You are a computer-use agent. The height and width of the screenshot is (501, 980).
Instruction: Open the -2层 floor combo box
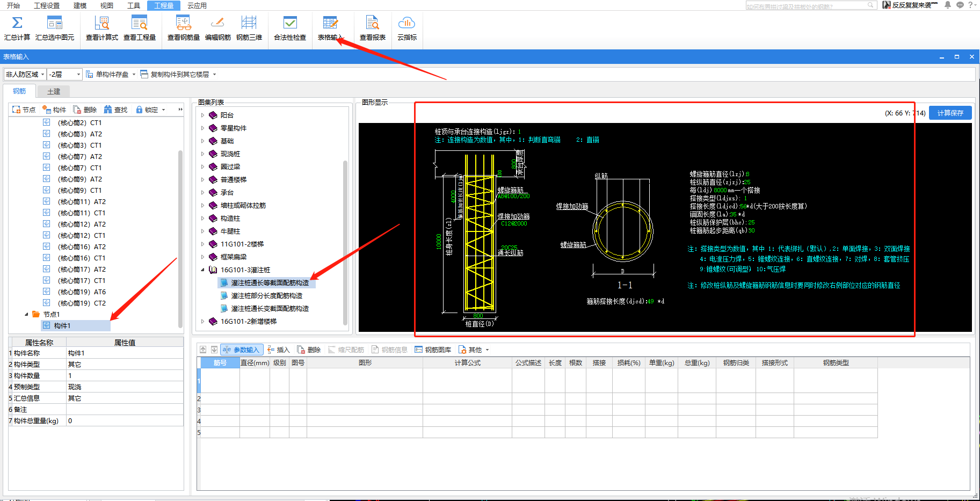point(64,74)
